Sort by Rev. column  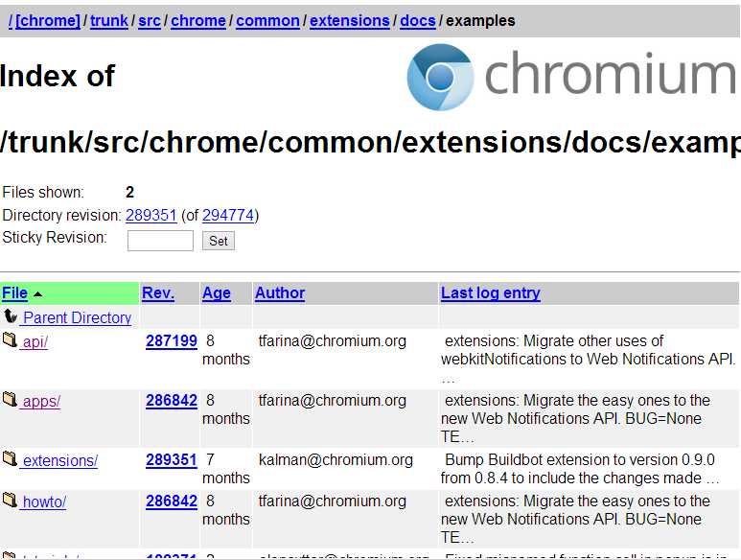(x=158, y=293)
